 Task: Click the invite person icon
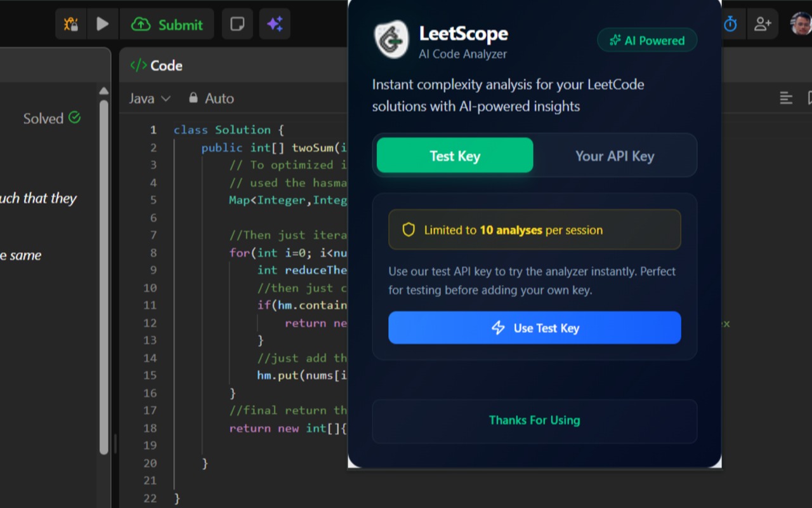tap(763, 24)
